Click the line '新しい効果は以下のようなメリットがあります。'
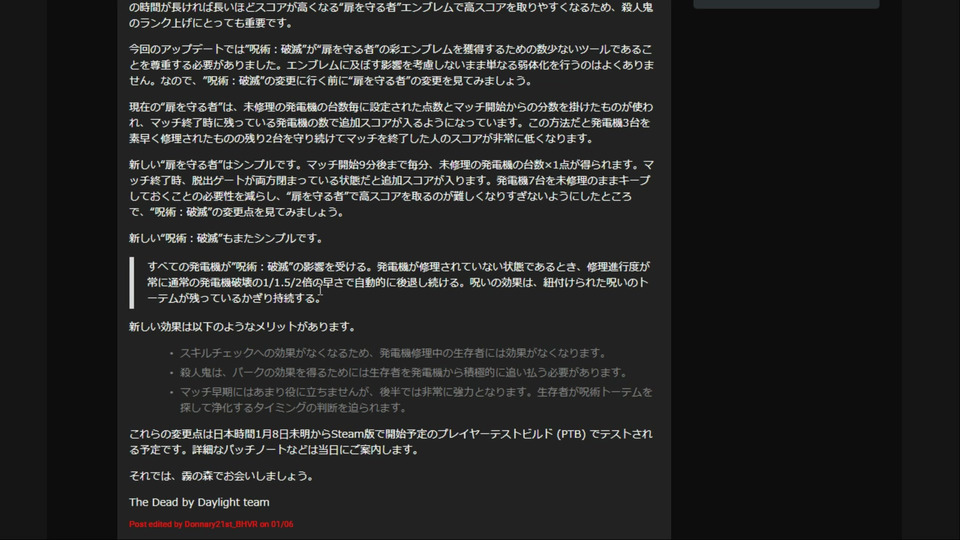Screen dimensions: 960x540 tap(244, 327)
